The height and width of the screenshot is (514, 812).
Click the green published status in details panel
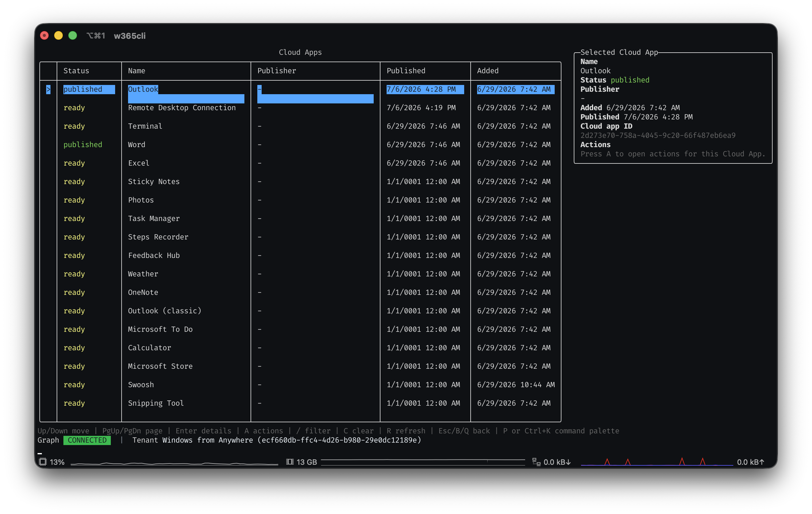click(630, 80)
